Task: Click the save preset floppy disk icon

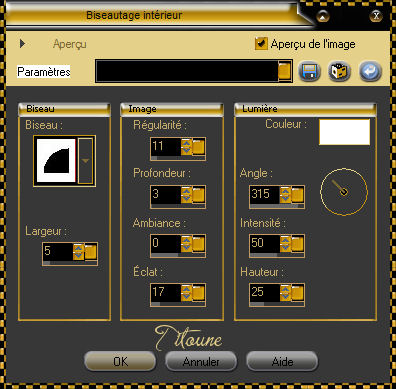Action: coord(309,71)
